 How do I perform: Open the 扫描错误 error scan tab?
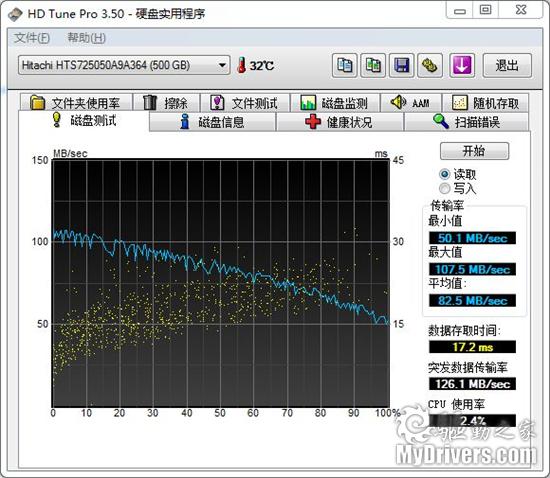(x=467, y=122)
